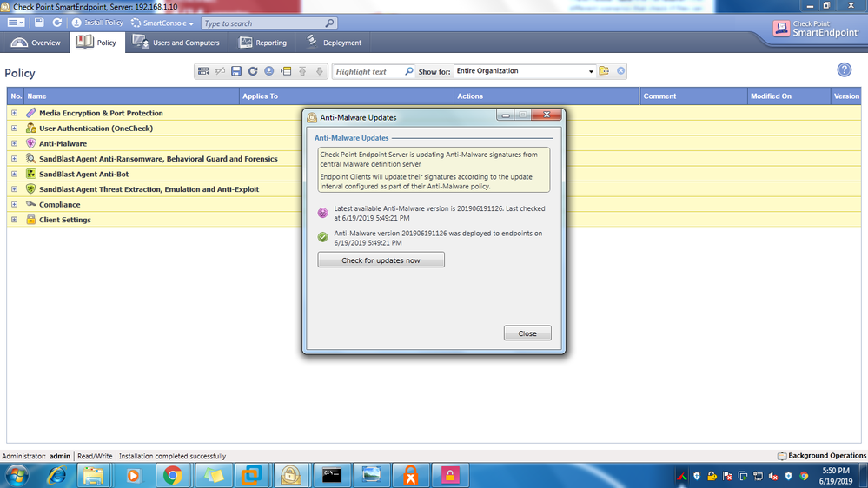Viewport: 868px width, 488px height.
Task: Click Close in the Anti-Malware Updates dialog
Action: (527, 333)
